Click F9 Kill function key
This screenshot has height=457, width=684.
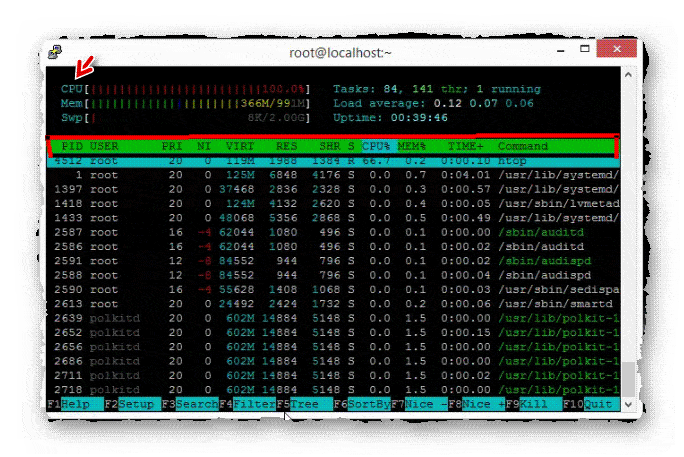coord(534,404)
